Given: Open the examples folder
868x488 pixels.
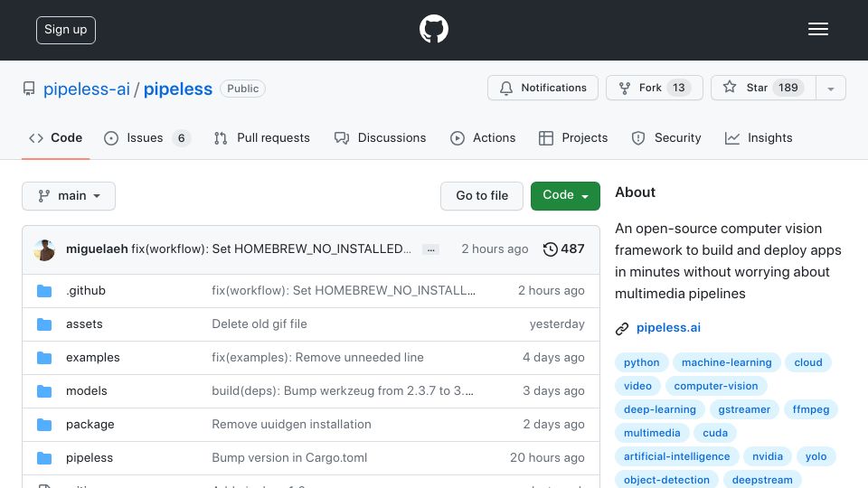Looking at the screenshot, I should 93,358.
